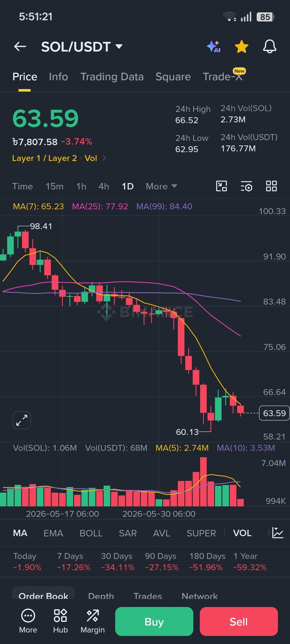The image size is (290, 644).
Task: Toggle the favorite star icon
Action: point(242,46)
